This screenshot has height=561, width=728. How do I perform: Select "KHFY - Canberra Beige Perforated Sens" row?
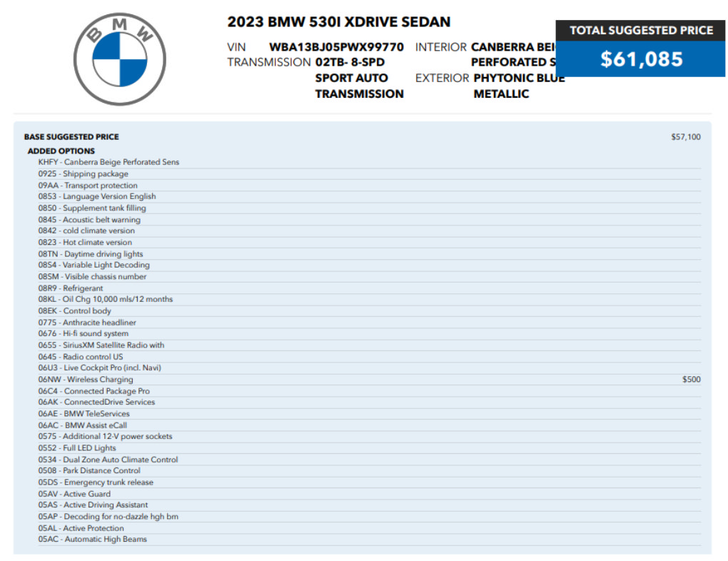click(370, 162)
